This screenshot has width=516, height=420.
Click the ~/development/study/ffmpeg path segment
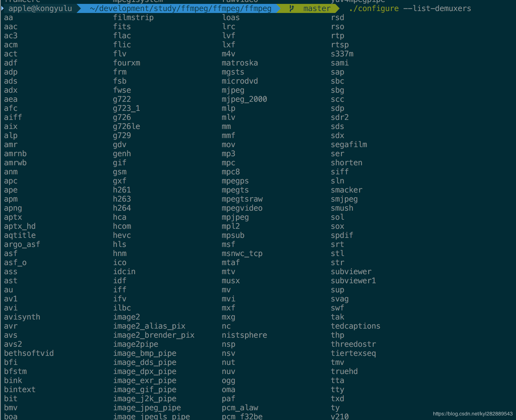(181, 8)
